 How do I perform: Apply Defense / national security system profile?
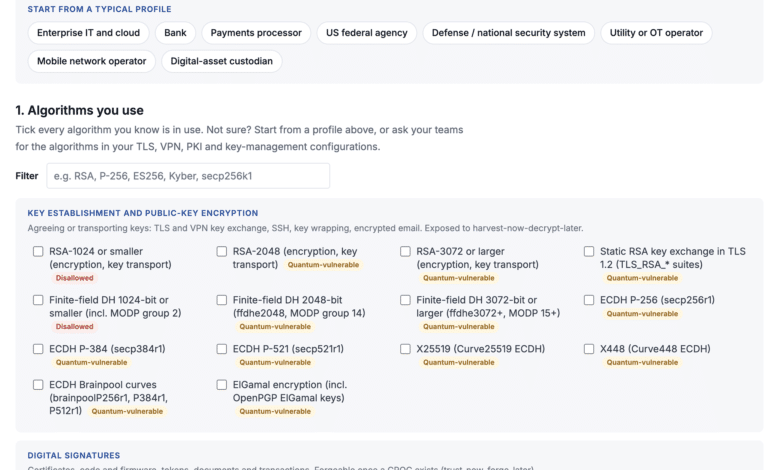(508, 33)
